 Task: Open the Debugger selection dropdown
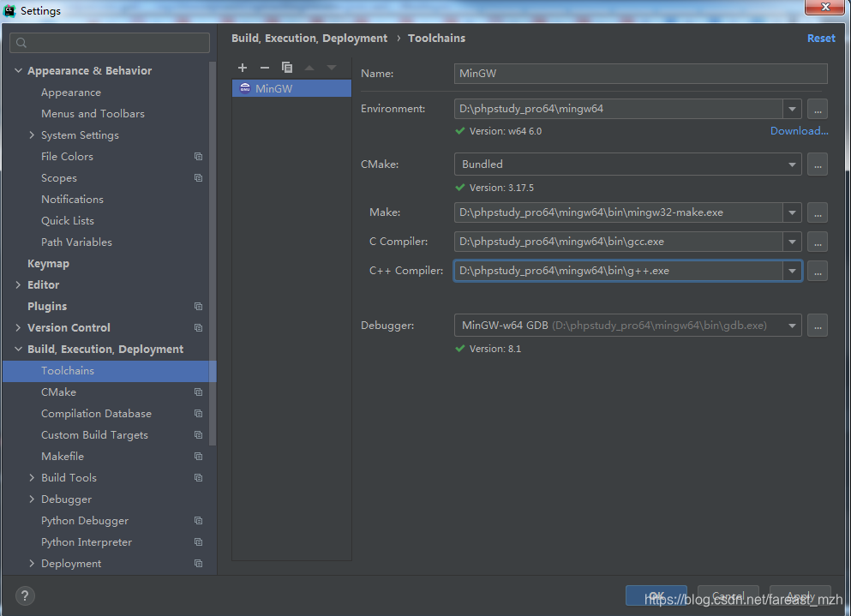pyautogui.click(x=791, y=326)
